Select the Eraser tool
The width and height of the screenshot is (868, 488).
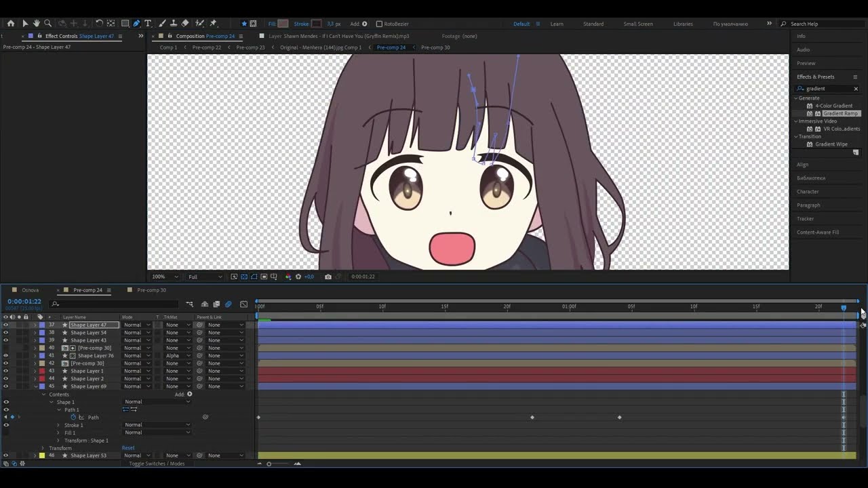pyautogui.click(x=185, y=23)
